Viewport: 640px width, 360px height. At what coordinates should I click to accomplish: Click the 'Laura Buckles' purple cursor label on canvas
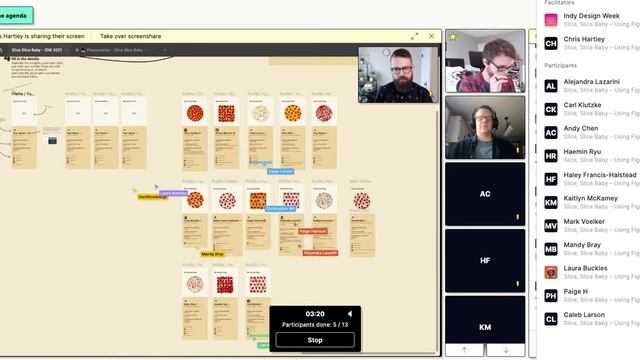173,193
